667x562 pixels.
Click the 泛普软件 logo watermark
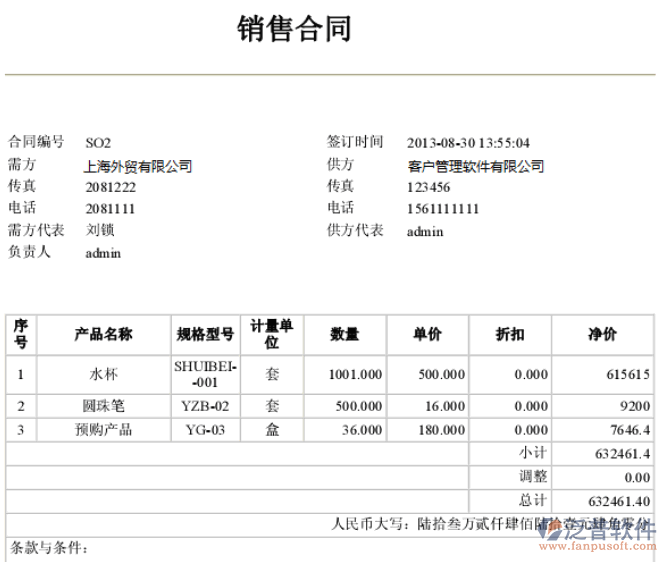pos(598,530)
